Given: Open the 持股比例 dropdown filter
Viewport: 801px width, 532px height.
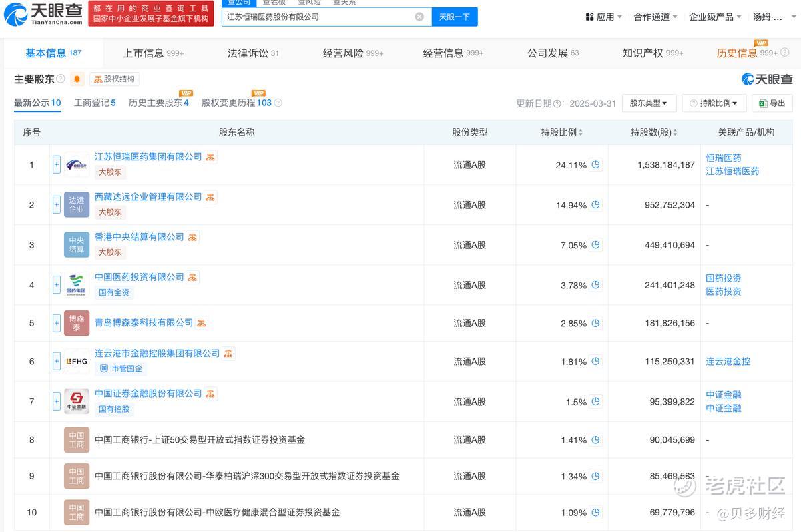Looking at the screenshot, I should 714,103.
